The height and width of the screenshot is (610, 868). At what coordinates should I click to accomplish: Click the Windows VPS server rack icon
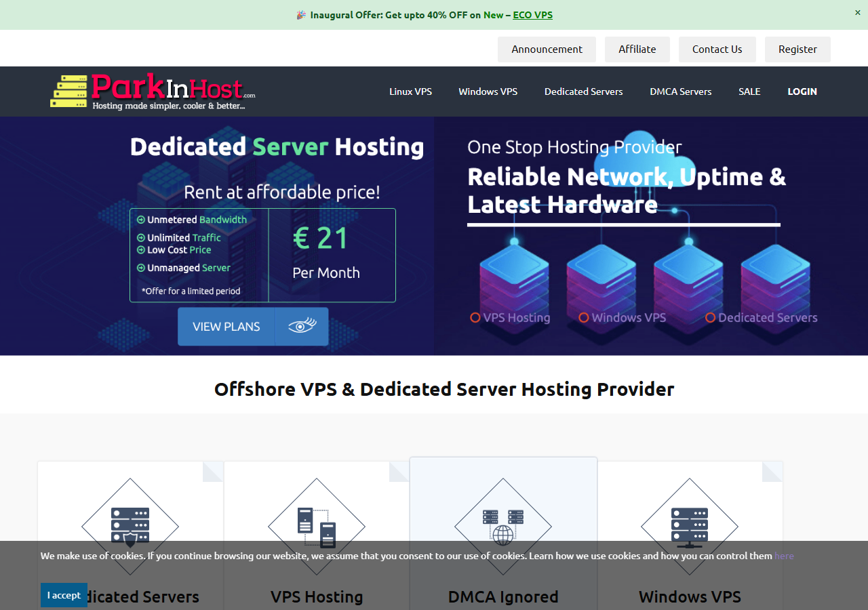click(690, 527)
